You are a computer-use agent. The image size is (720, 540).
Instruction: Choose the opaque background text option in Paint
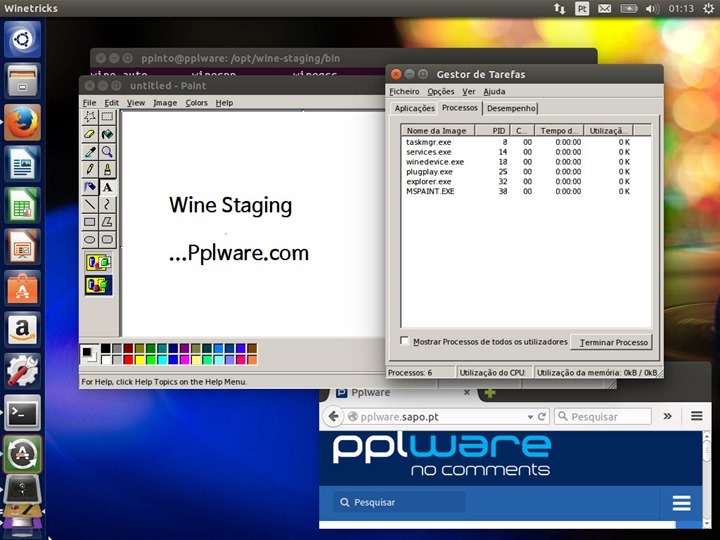pyautogui.click(x=99, y=263)
